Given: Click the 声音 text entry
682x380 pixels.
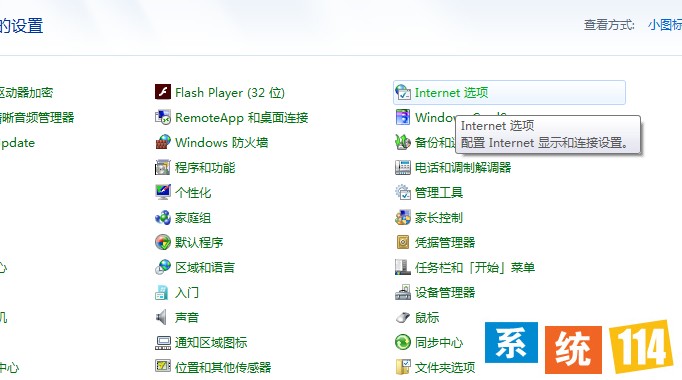Looking at the screenshot, I should point(187,317).
